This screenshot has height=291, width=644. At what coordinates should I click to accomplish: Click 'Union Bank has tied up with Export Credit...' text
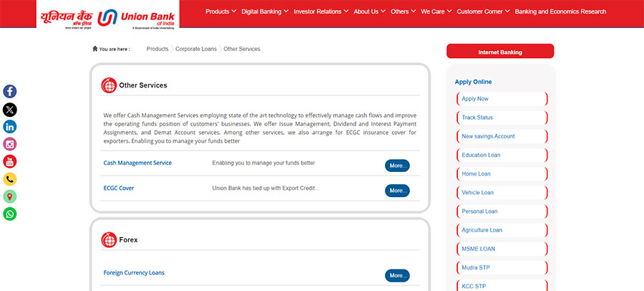tap(265, 188)
